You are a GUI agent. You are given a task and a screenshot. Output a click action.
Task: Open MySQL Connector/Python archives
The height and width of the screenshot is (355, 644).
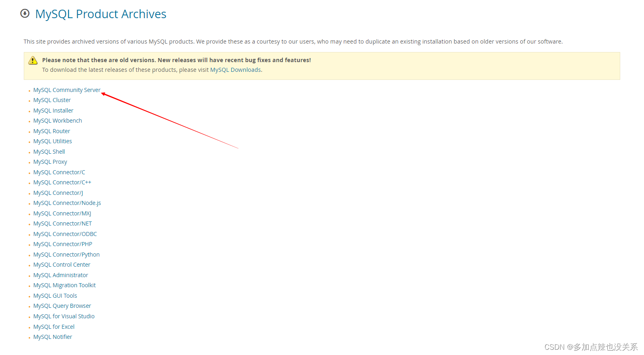(x=66, y=255)
